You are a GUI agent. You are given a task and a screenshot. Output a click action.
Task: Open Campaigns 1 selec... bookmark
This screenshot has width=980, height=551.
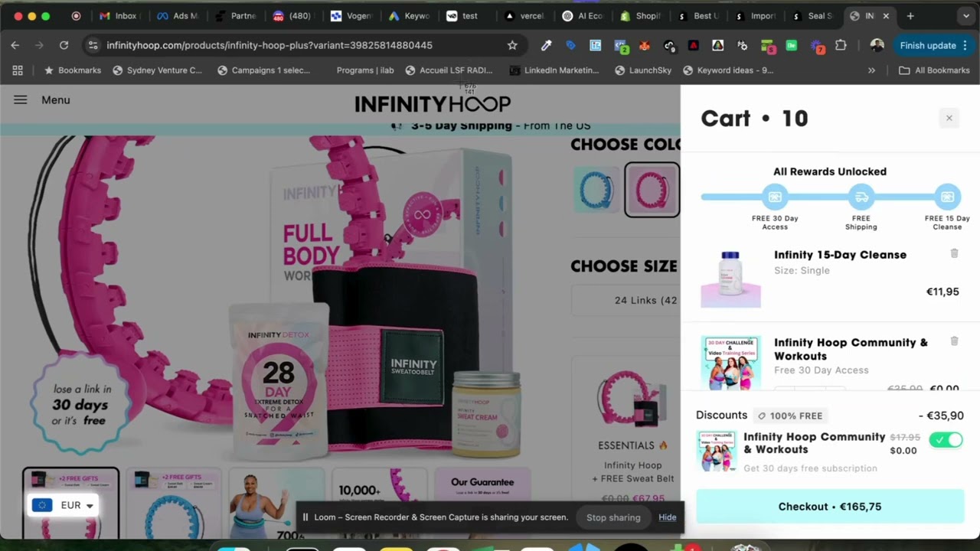pyautogui.click(x=264, y=70)
